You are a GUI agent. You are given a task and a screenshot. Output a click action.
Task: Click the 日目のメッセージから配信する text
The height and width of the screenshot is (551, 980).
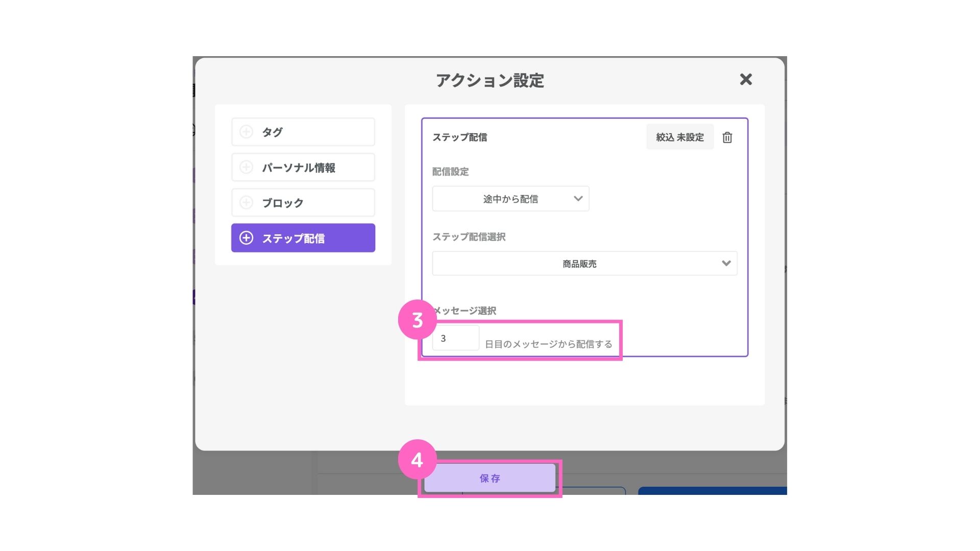(x=548, y=344)
